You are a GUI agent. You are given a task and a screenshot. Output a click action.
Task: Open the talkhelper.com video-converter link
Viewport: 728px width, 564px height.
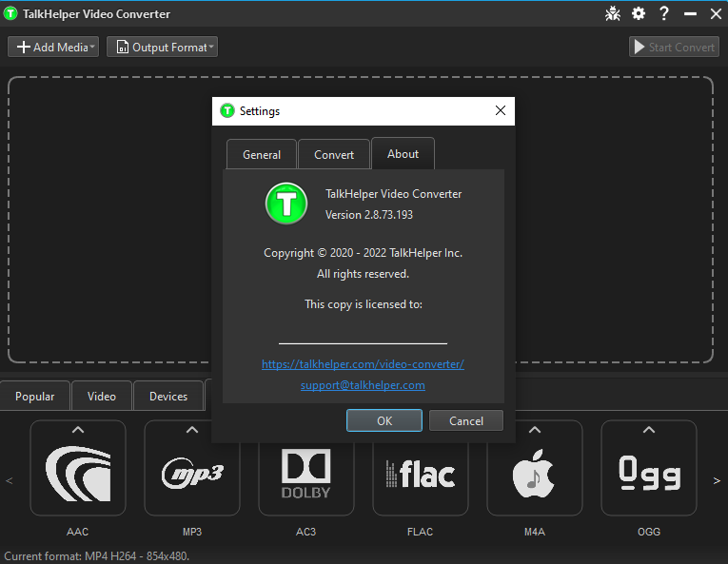coord(363,364)
